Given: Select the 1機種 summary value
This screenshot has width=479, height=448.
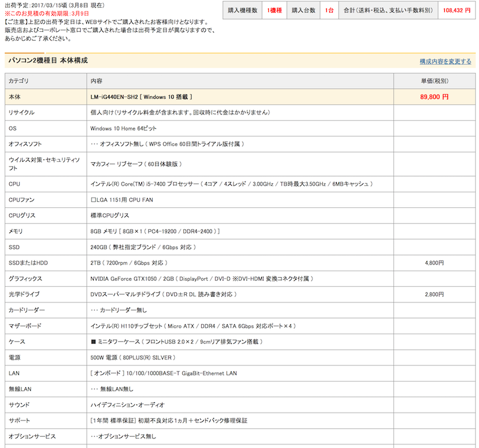Looking at the screenshot, I should pos(274,10).
